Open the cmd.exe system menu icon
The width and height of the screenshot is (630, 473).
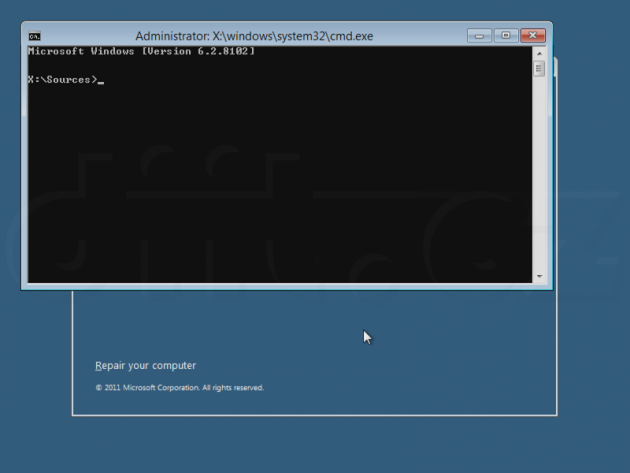point(35,36)
